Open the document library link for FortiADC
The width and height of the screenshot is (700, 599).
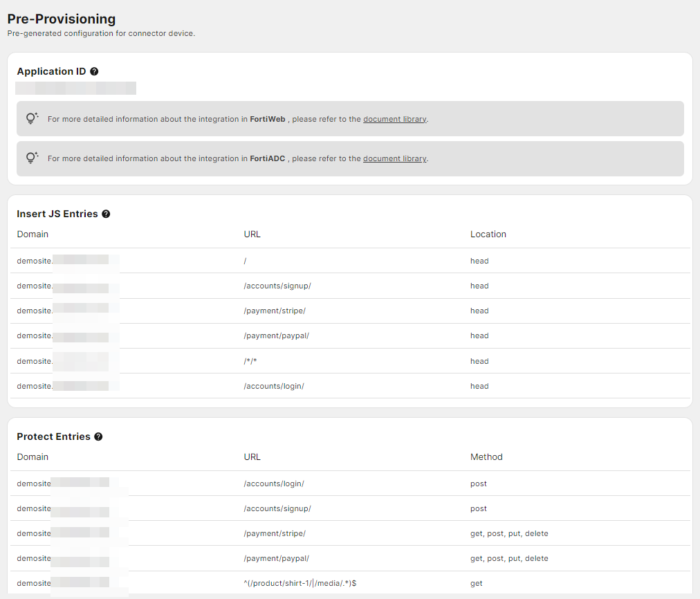click(x=394, y=158)
